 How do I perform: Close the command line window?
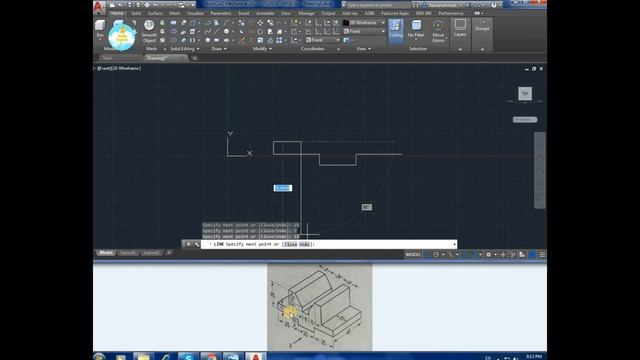pyautogui.click(x=188, y=244)
